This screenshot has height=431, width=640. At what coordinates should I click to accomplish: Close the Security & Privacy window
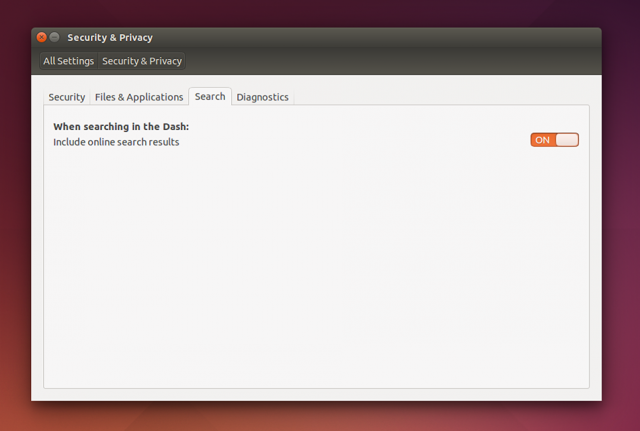(42, 38)
